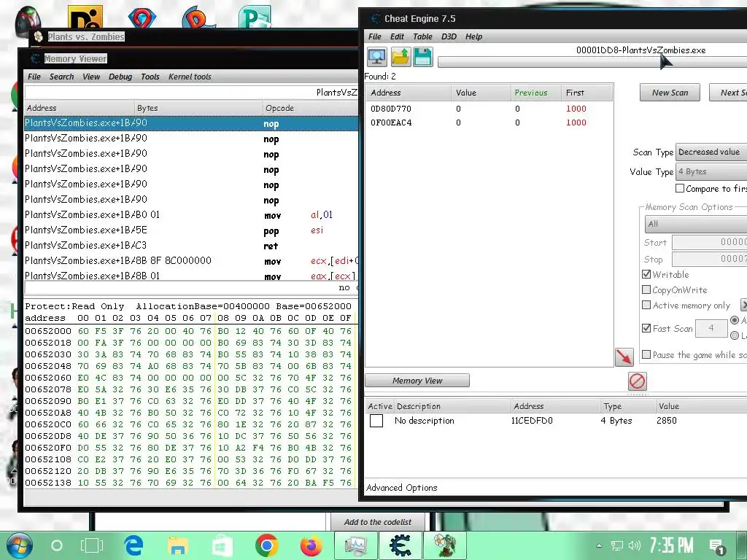Open the notification center icon

pos(716,547)
